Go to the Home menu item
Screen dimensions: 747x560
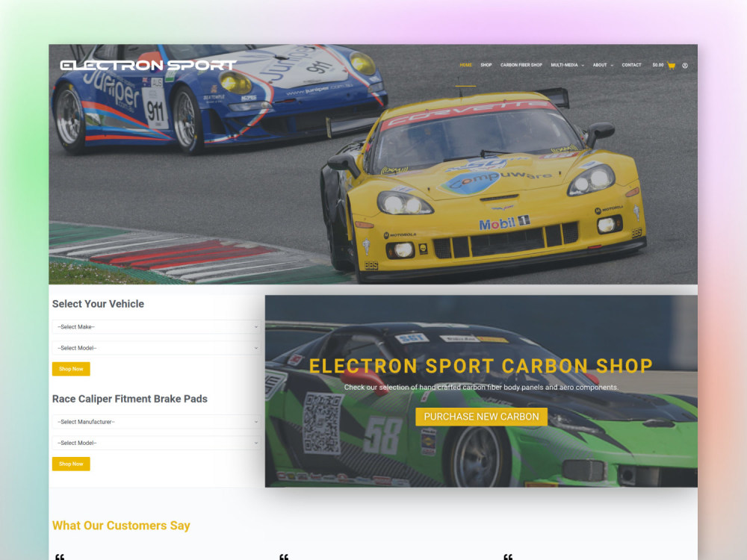(465, 65)
